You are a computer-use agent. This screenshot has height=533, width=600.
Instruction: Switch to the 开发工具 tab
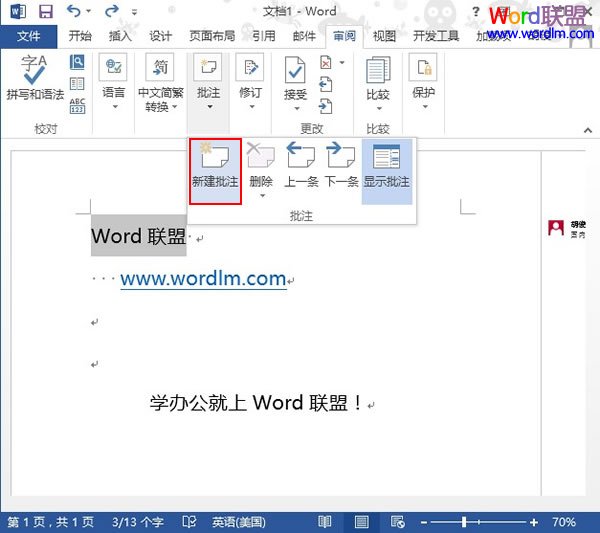pos(436,36)
